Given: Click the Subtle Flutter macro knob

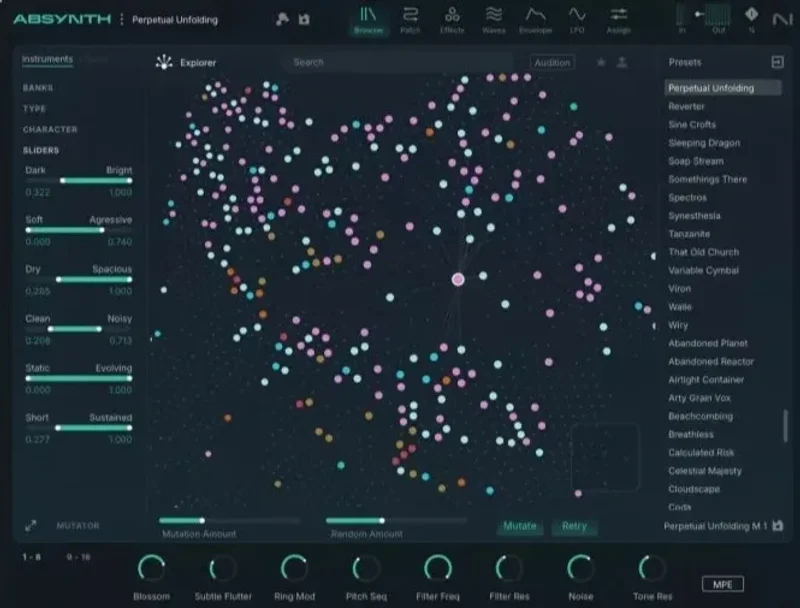Looking at the screenshot, I should [223, 568].
